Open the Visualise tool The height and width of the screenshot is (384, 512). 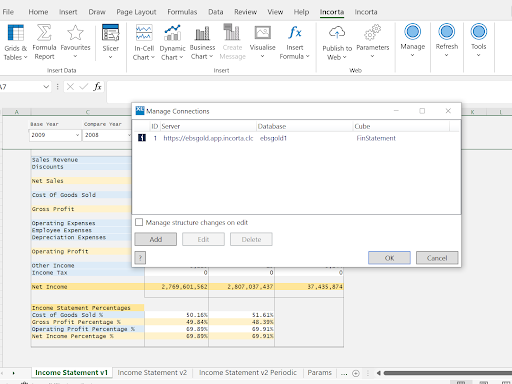coord(263,33)
